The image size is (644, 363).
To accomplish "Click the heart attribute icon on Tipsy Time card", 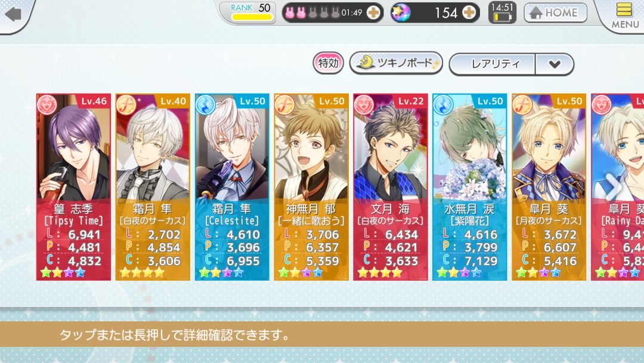I will click(x=47, y=104).
